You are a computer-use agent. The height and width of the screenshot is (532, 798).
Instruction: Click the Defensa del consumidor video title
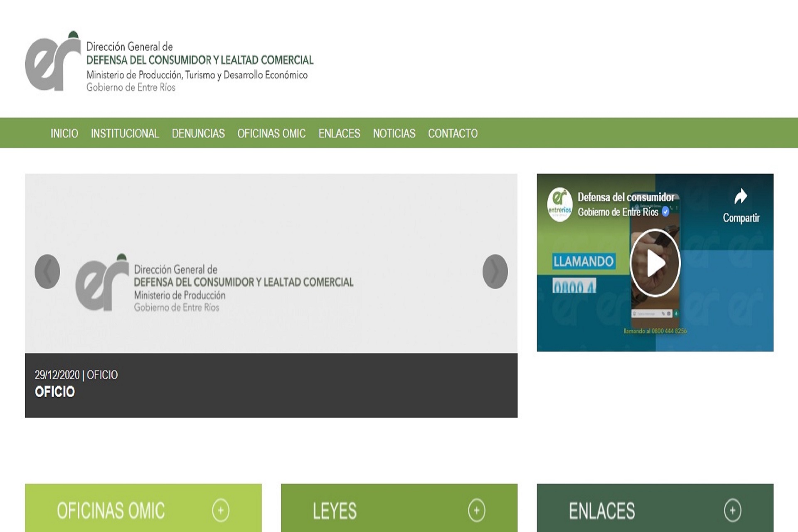(x=626, y=197)
